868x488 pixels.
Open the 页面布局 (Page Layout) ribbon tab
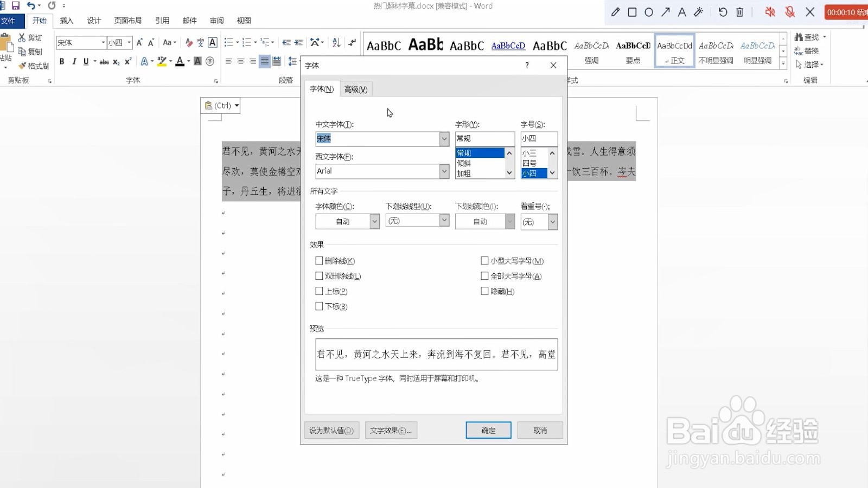[x=128, y=21]
